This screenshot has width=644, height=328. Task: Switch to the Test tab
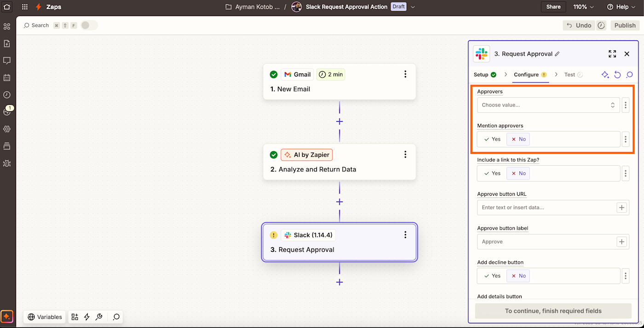pyautogui.click(x=573, y=74)
